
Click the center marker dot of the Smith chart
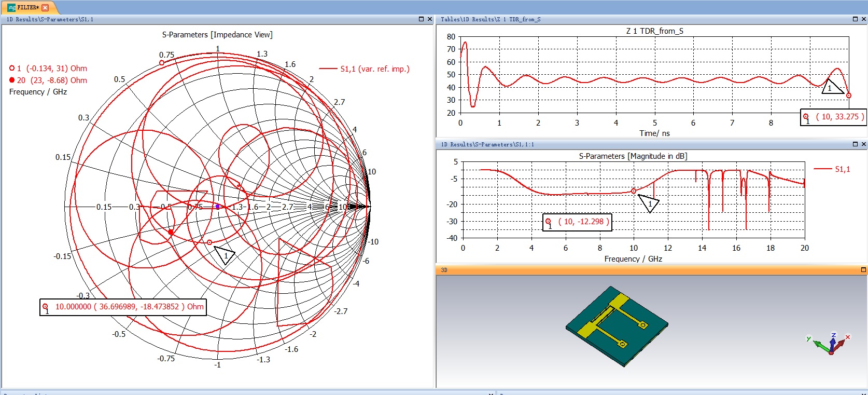[x=218, y=207]
